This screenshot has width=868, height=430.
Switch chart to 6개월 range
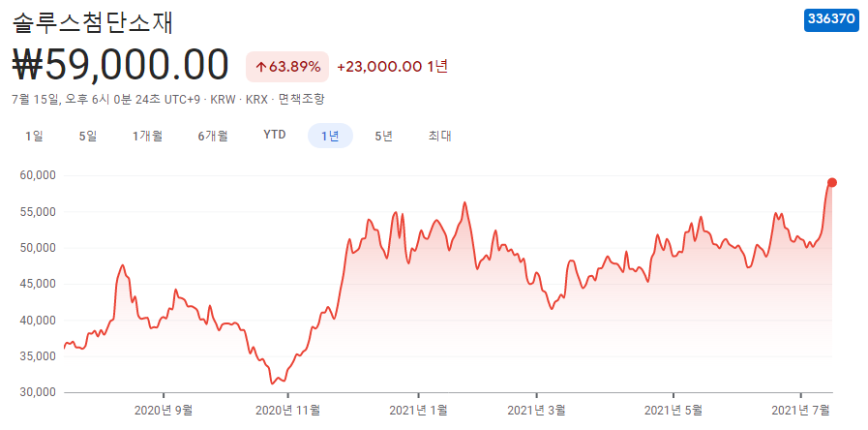point(213,136)
